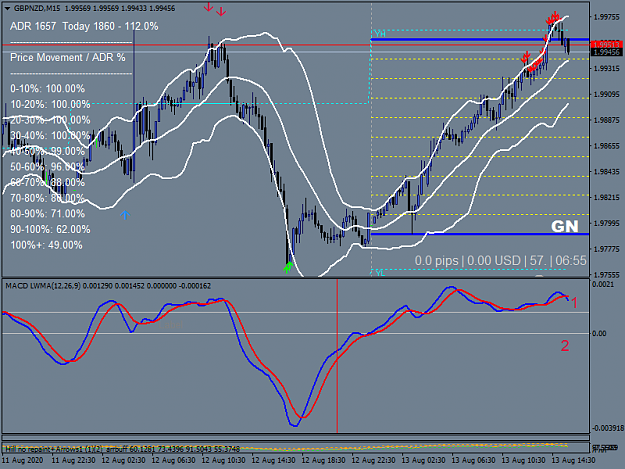
Task: Select the MACD LWMA(12,26,9) indicator label
Action: (43, 286)
